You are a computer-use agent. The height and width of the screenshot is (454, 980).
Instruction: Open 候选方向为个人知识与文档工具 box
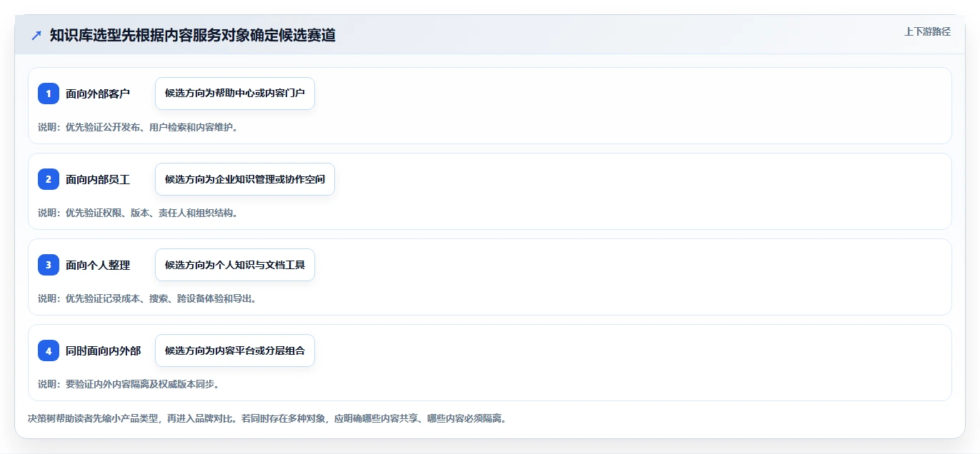click(235, 265)
